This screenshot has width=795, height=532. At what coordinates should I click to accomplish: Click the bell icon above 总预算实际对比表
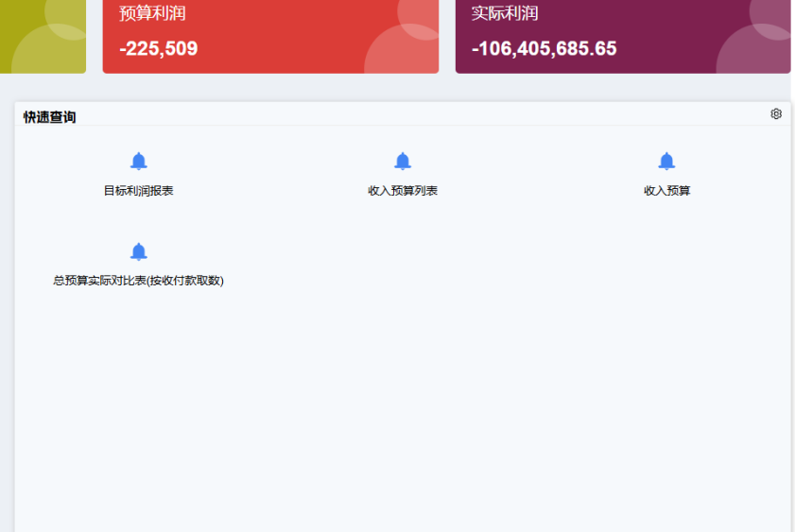point(139,251)
